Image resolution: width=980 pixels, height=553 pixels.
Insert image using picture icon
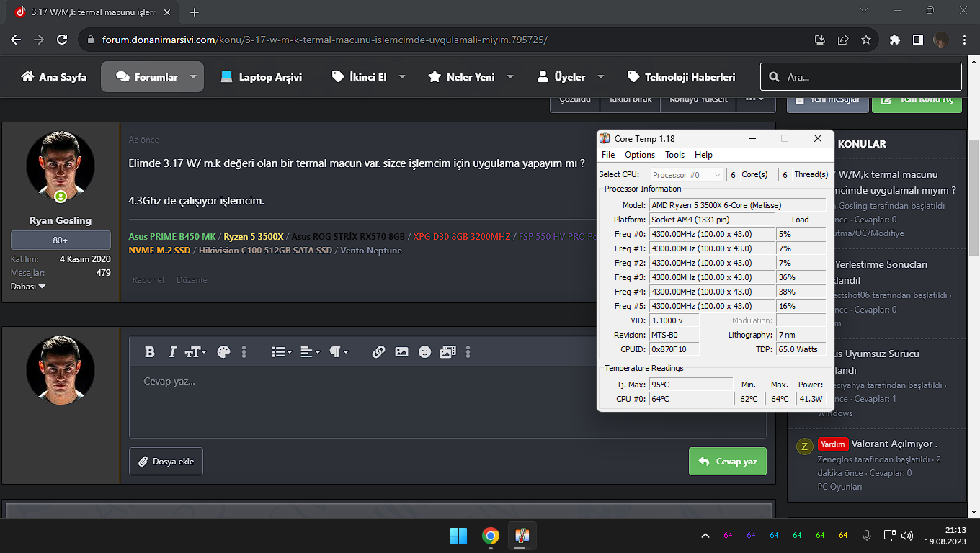[x=401, y=352]
